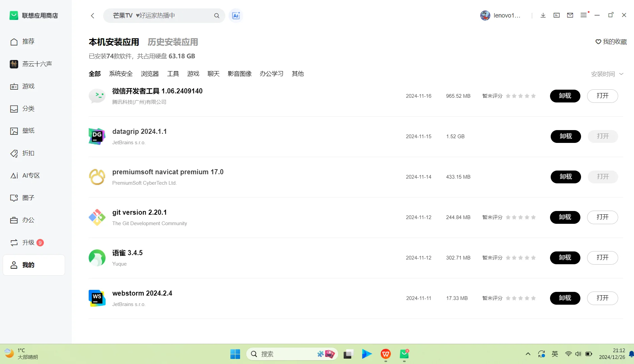This screenshot has width=634, height=364.
Task: Open the downloads icon in title bar
Action: click(543, 15)
